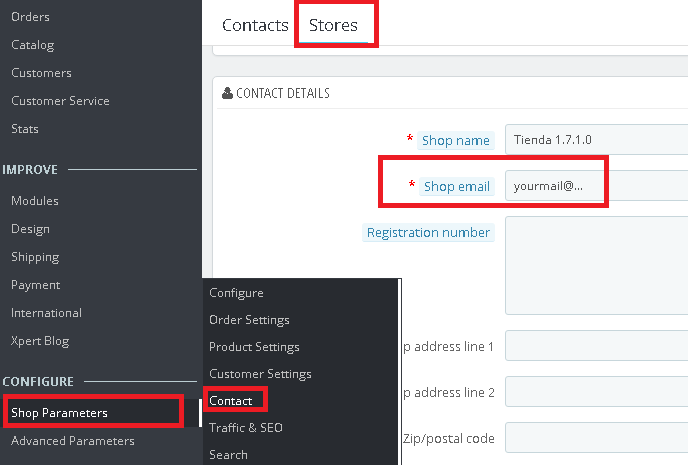
Task: Open the Modules menu item
Action: point(35,201)
